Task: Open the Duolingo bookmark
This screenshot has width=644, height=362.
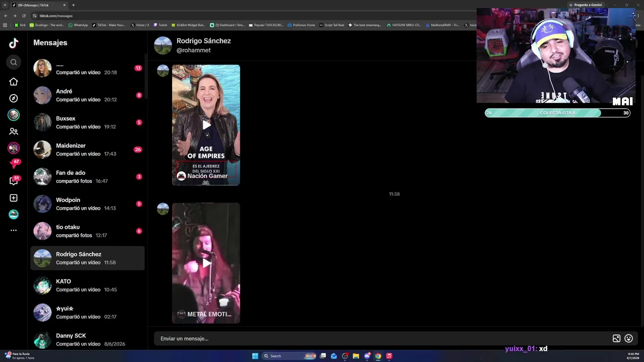Action: 47,25
